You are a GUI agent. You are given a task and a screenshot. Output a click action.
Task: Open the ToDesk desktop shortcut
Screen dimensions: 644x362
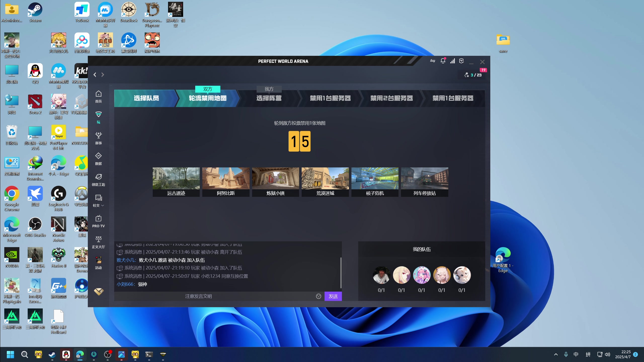tap(82, 12)
